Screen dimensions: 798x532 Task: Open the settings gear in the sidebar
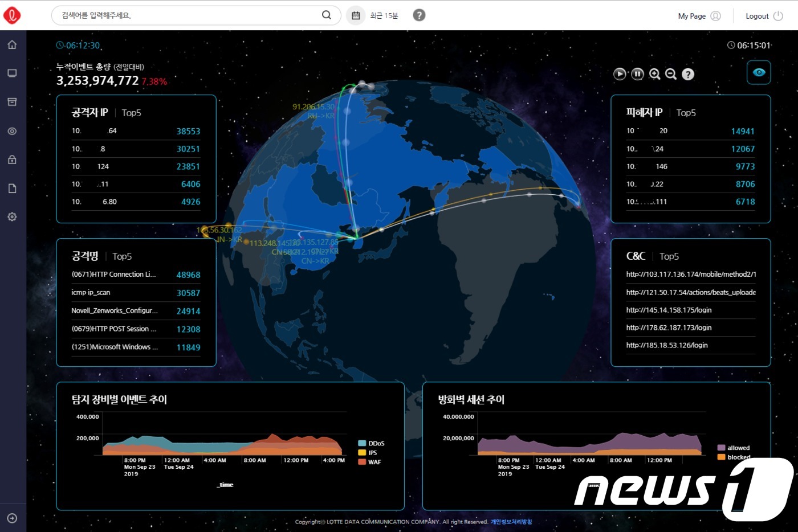[12, 217]
